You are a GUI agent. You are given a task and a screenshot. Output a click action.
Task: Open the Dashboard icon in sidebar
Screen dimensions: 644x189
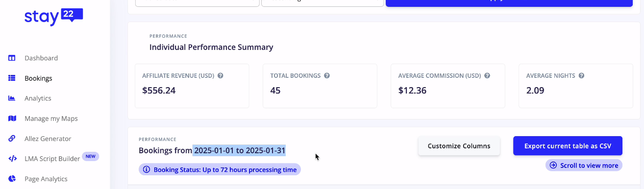click(12, 58)
